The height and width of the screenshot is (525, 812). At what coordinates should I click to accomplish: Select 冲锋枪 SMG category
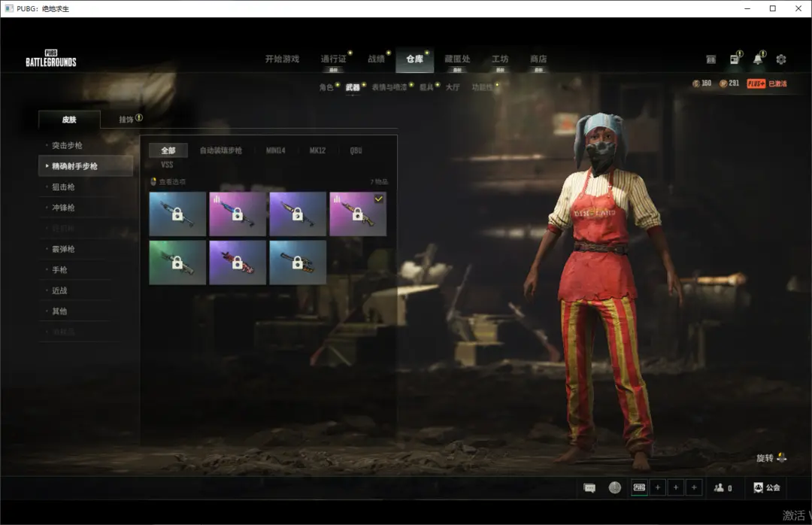63,208
